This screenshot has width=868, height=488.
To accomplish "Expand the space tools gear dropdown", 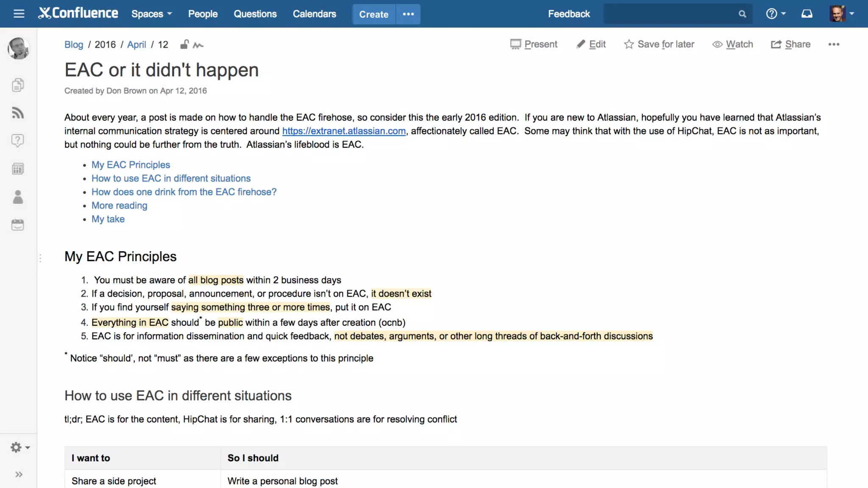I will coord(20,447).
